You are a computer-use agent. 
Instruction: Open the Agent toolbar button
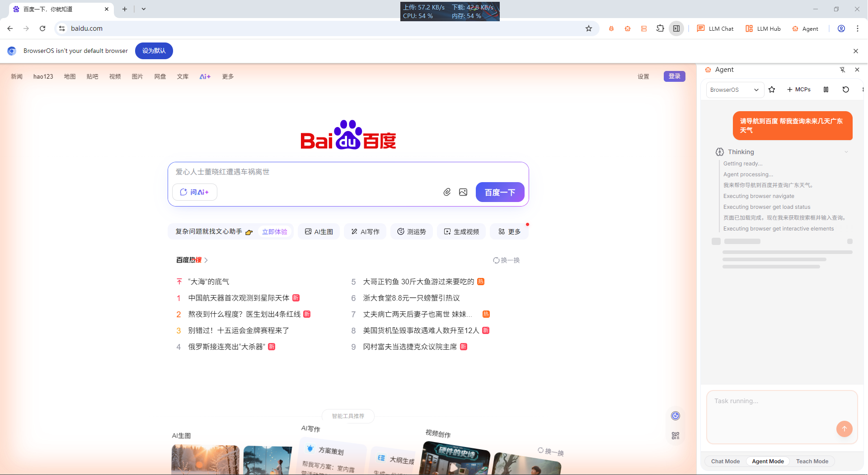[805, 28]
